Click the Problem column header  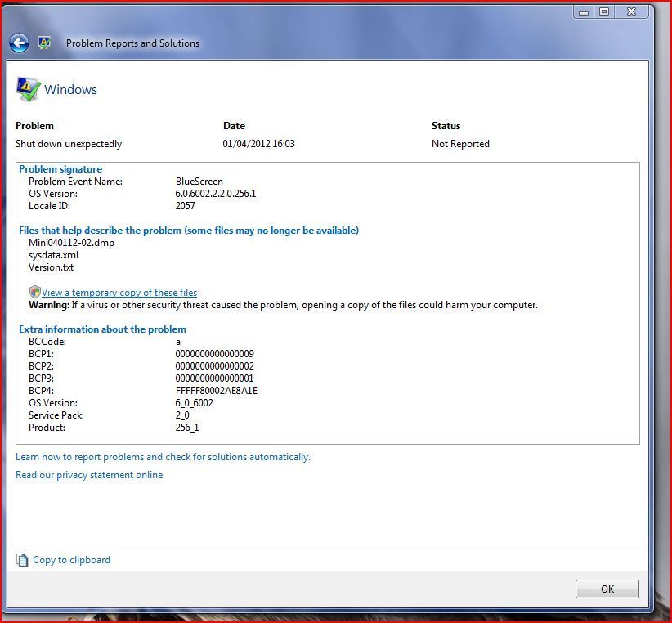tap(34, 126)
